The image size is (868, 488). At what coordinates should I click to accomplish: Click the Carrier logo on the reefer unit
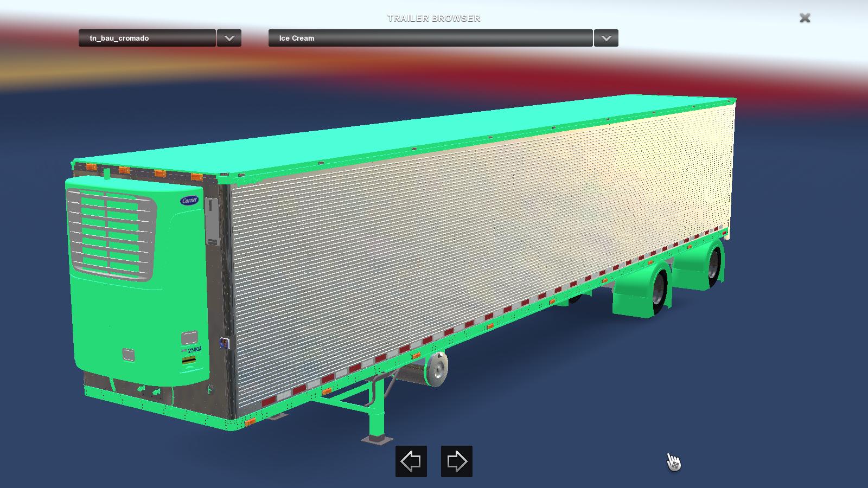click(x=189, y=201)
